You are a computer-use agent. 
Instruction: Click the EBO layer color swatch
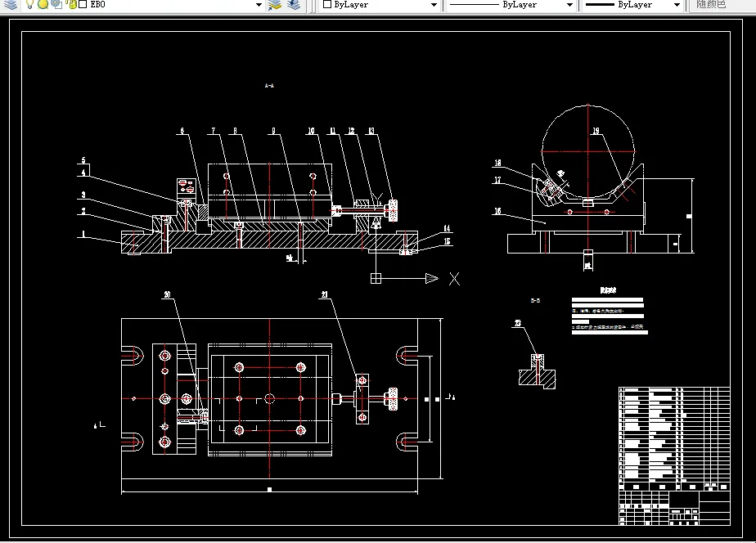(83, 4)
